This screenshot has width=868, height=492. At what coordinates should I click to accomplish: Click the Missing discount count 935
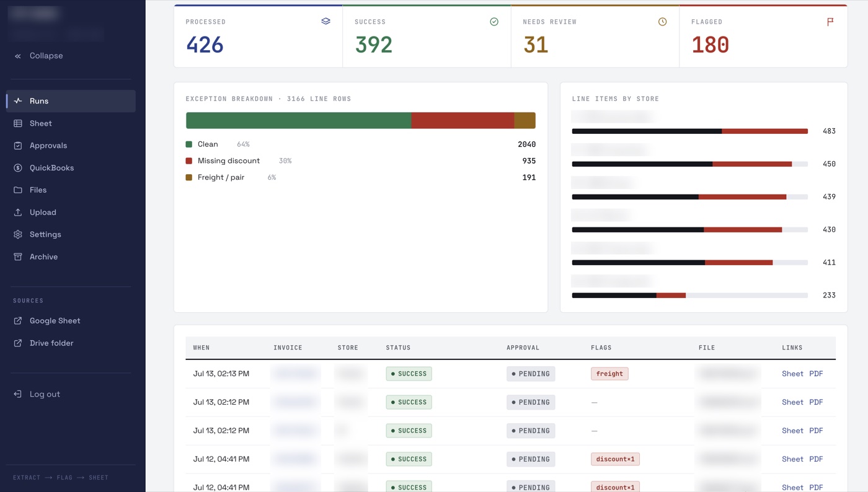[529, 161]
